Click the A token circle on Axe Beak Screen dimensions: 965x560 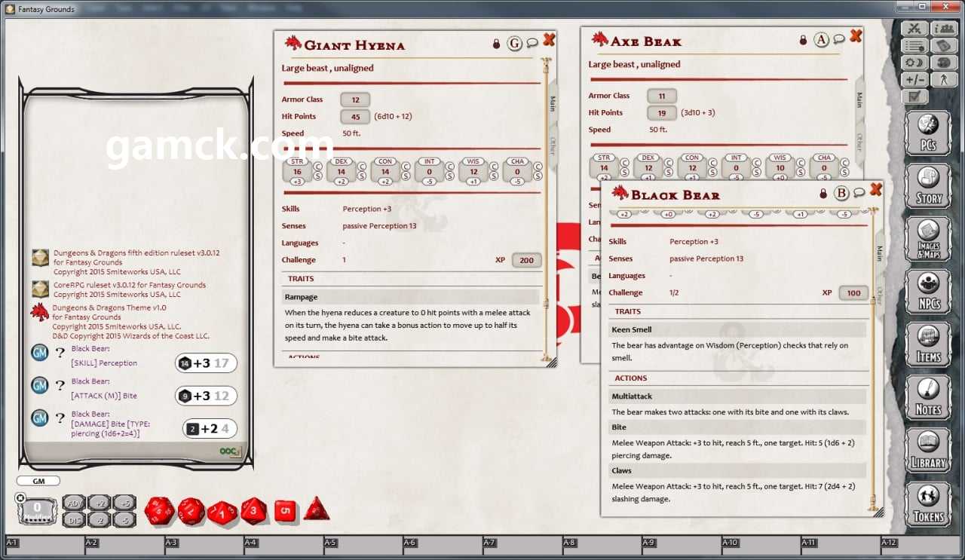[822, 40]
